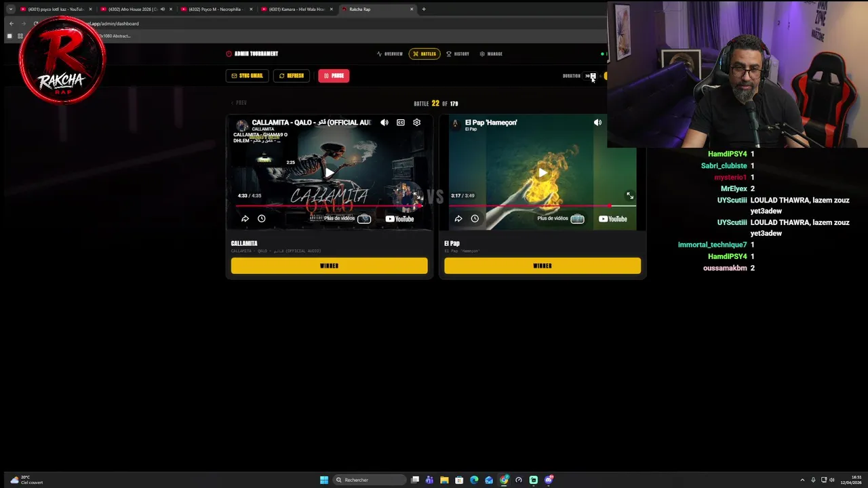Switch to psyco lotfi kaz YouTube tab
Viewport: 868px width, 488px height.
56,9
